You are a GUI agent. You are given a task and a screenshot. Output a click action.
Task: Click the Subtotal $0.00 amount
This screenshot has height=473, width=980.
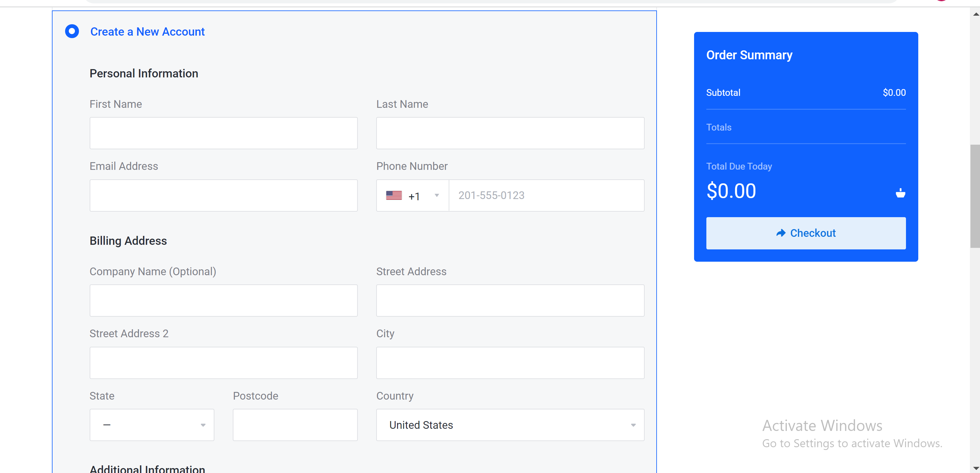(894, 92)
